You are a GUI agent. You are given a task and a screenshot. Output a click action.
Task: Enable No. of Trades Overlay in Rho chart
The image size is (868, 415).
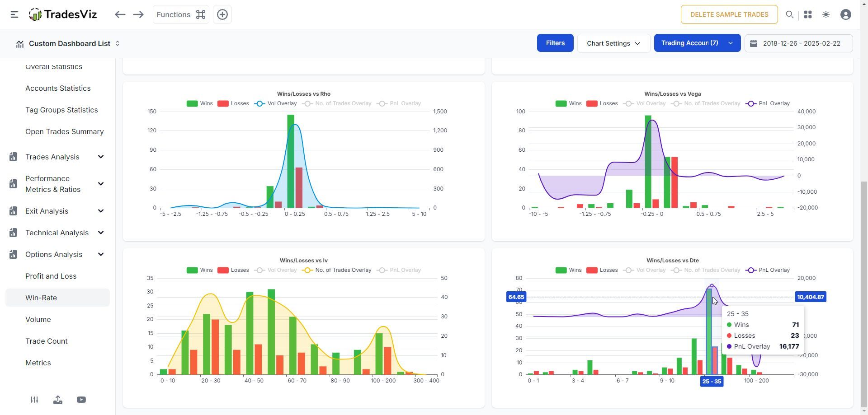(337, 103)
